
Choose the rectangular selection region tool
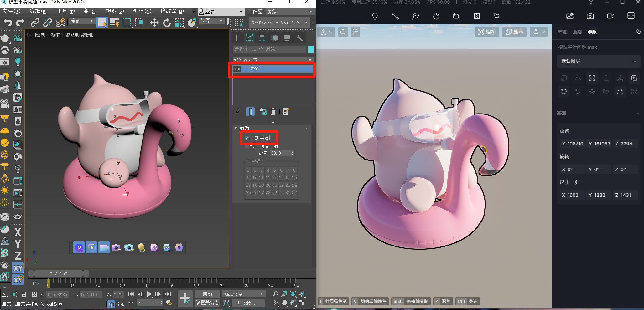point(127,23)
